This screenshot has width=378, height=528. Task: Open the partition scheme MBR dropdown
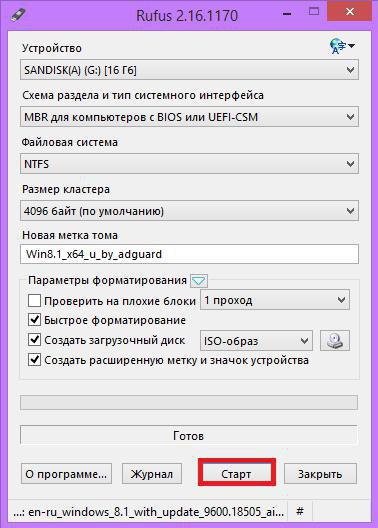(x=189, y=117)
